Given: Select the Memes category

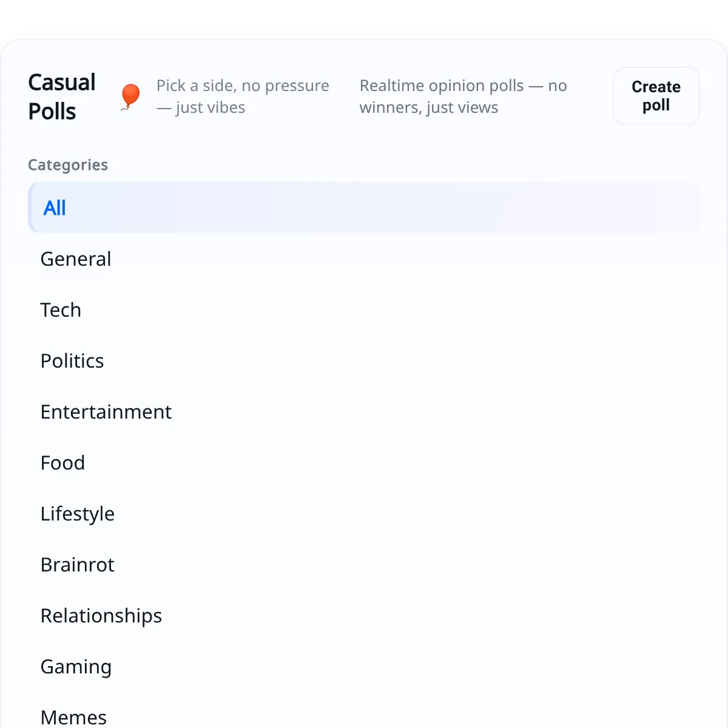Looking at the screenshot, I should click(73, 717).
